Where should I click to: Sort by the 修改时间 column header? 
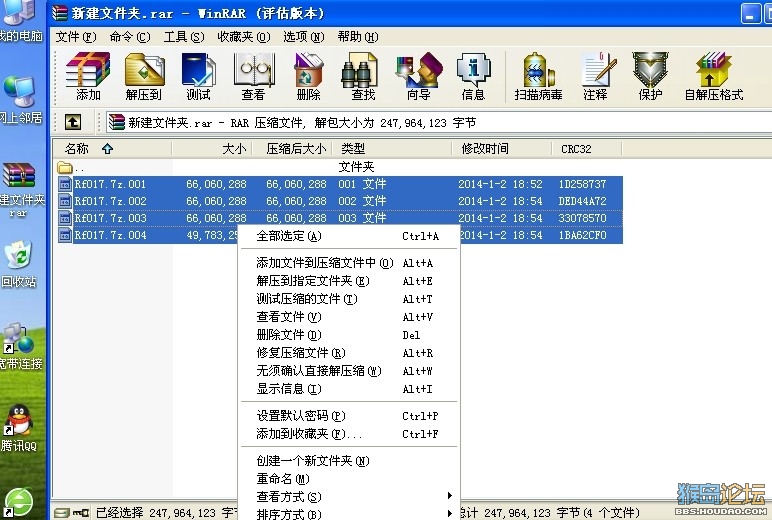point(502,148)
